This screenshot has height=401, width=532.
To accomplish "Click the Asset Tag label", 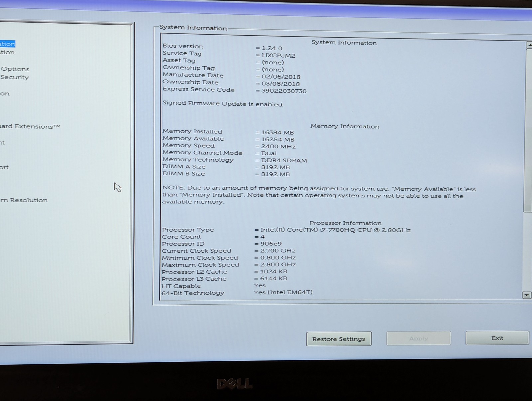I will (179, 60).
